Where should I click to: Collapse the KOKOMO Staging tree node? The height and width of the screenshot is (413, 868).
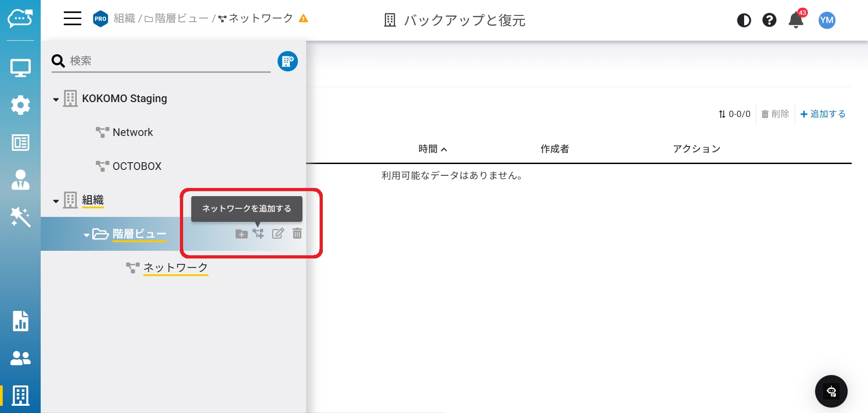click(x=56, y=99)
